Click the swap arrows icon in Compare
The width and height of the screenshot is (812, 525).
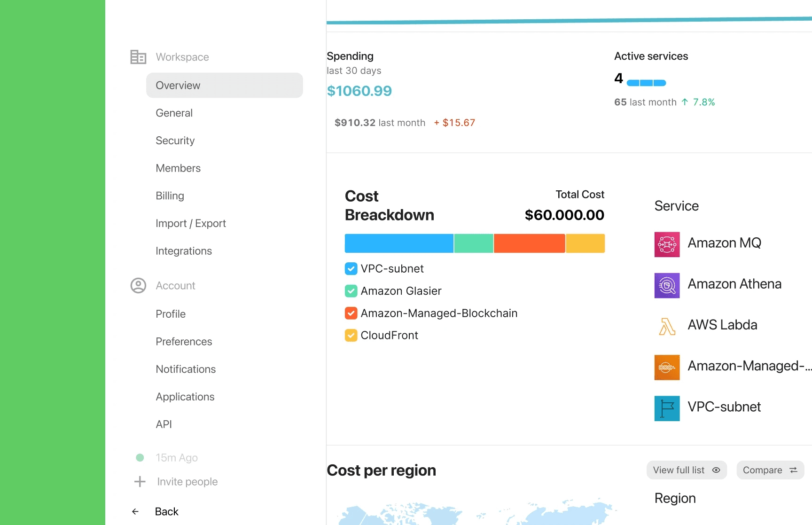point(794,470)
